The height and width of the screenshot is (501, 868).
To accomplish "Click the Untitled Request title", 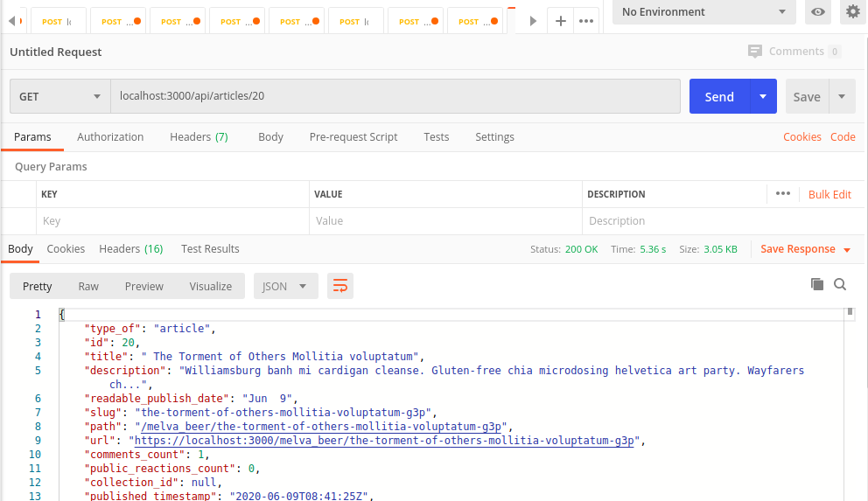I will point(56,52).
